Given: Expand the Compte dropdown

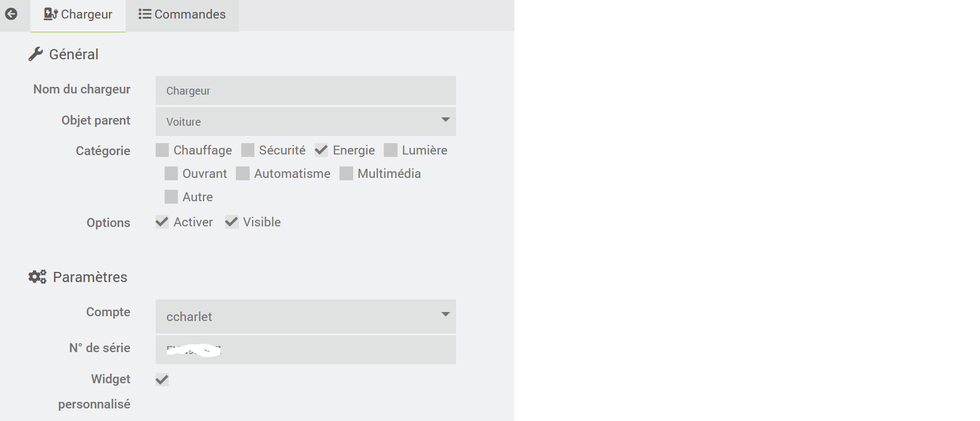Looking at the screenshot, I should 305,316.
